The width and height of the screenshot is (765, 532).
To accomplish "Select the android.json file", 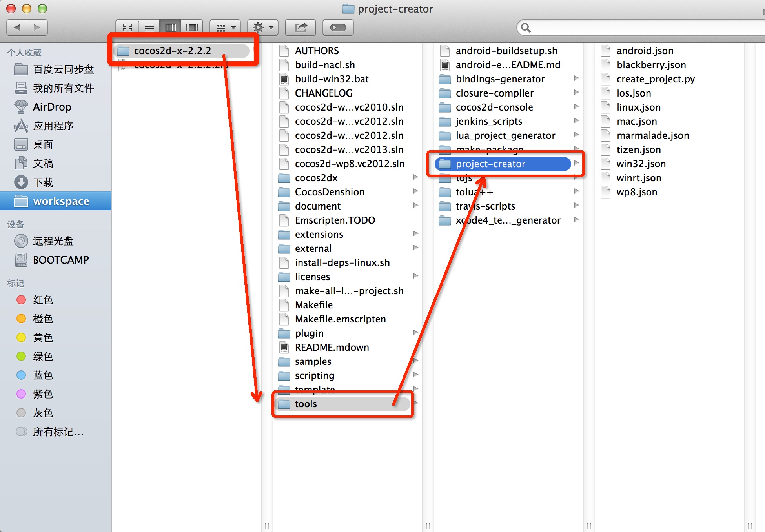I will tap(664, 51).
